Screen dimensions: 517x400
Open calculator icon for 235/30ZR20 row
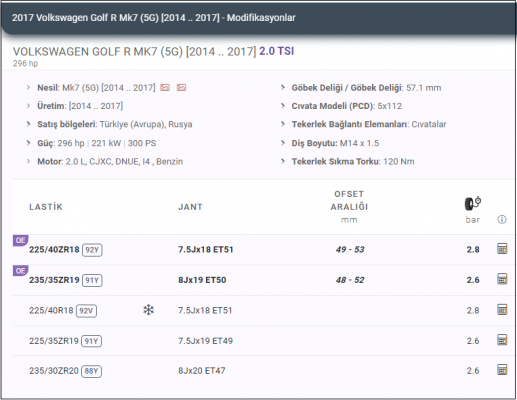coord(502,370)
